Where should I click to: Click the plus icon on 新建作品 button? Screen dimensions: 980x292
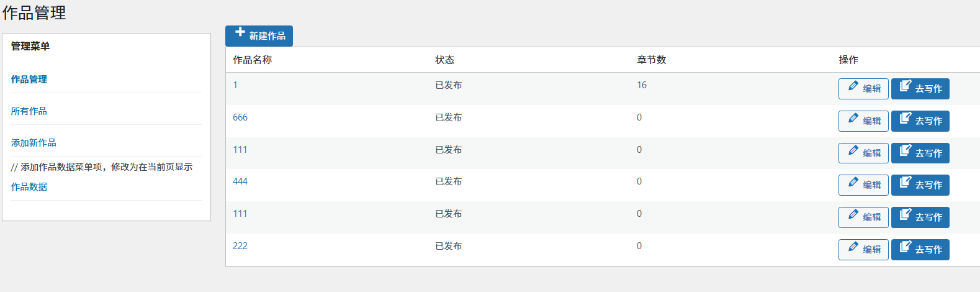pyautogui.click(x=240, y=32)
